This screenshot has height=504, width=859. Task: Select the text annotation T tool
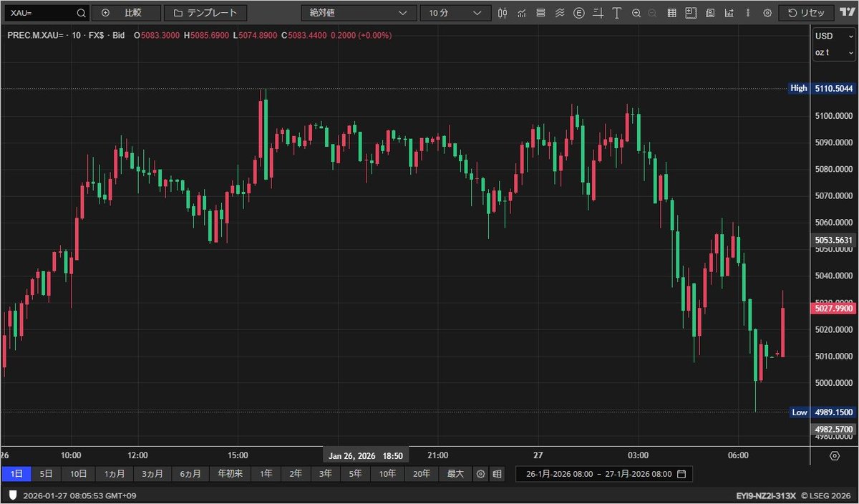[x=616, y=13]
